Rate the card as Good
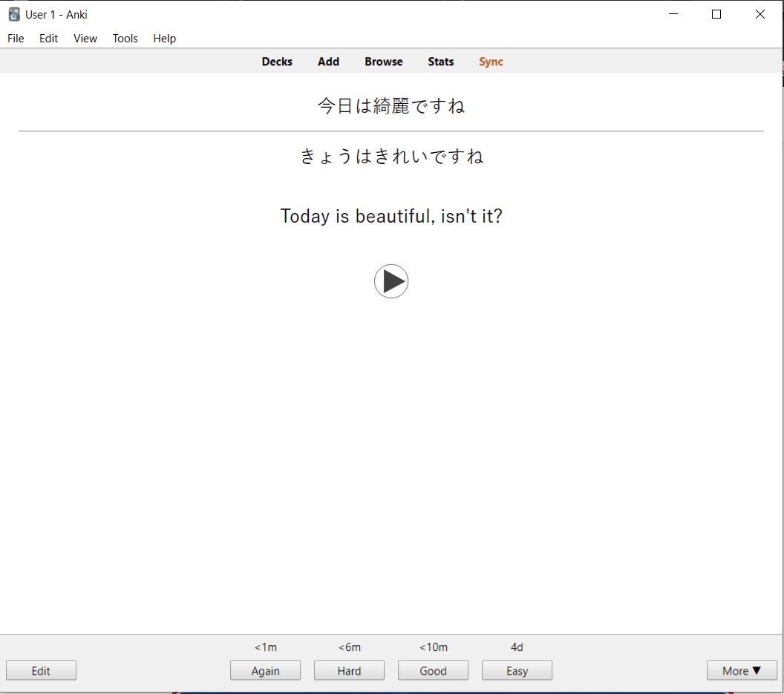This screenshot has width=784, height=694. pos(433,670)
